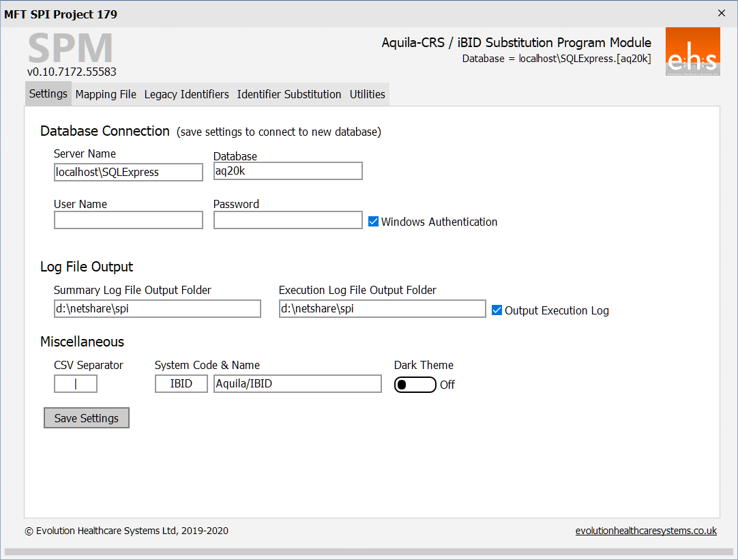Close the MFT SPI Project window
The width and height of the screenshot is (738, 560).
tap(722, 14)
